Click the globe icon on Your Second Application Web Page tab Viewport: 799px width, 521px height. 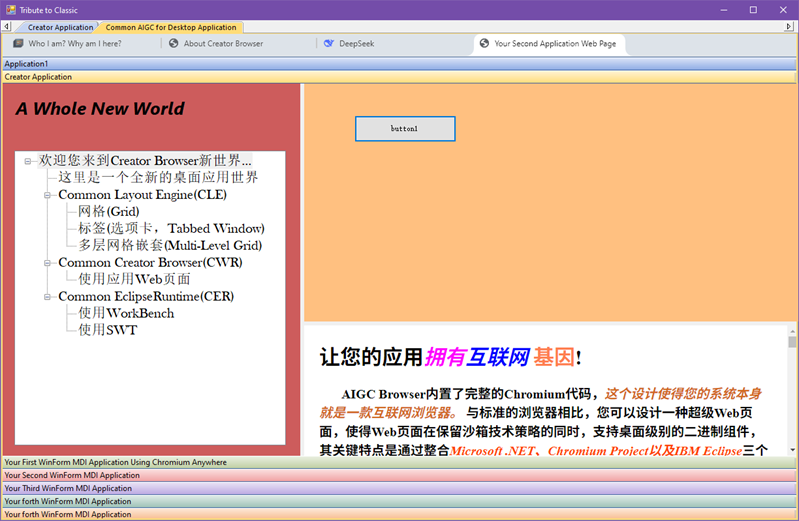click(484, 43)
